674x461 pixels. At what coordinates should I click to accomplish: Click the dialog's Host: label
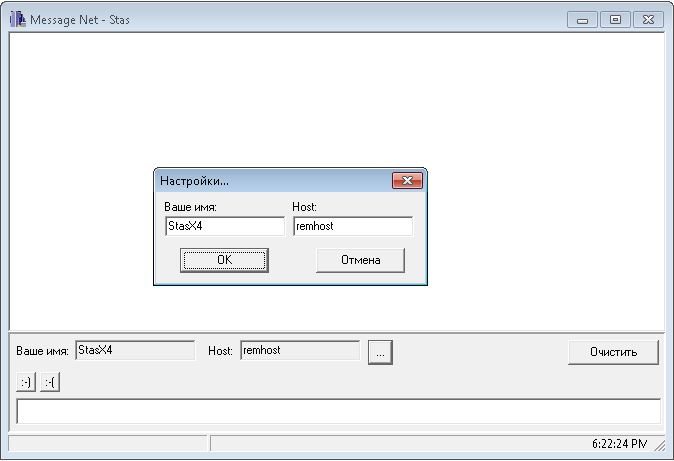[x=304, y=207]
